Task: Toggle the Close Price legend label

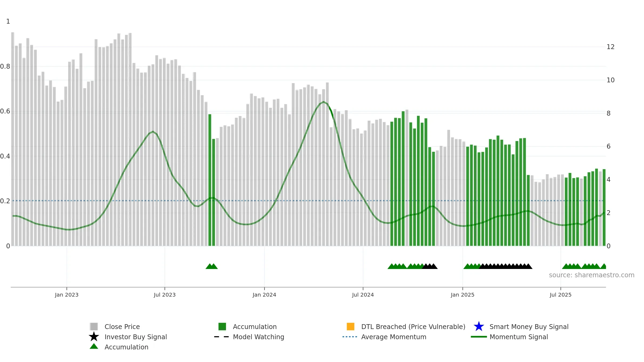Action: click(x=122, y=327)
